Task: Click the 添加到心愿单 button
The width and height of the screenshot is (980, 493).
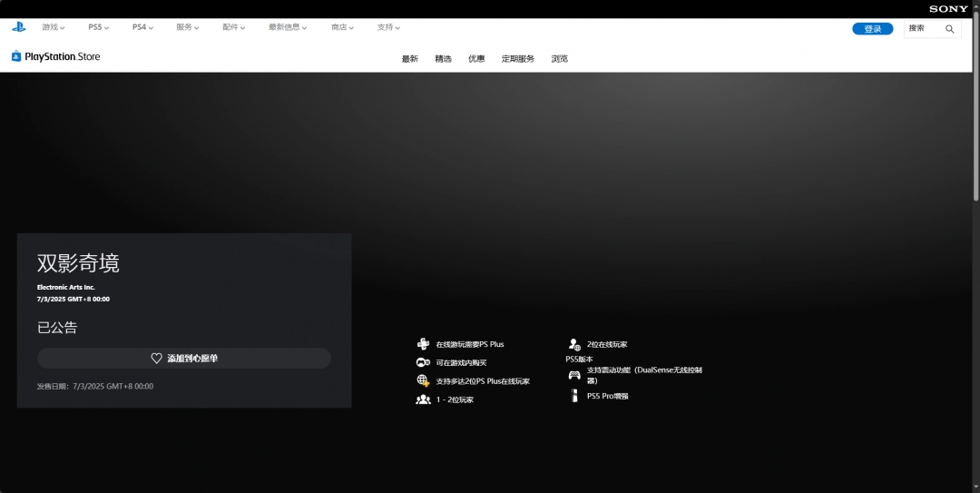Action: pyautogui.click(x=184, y=359)
